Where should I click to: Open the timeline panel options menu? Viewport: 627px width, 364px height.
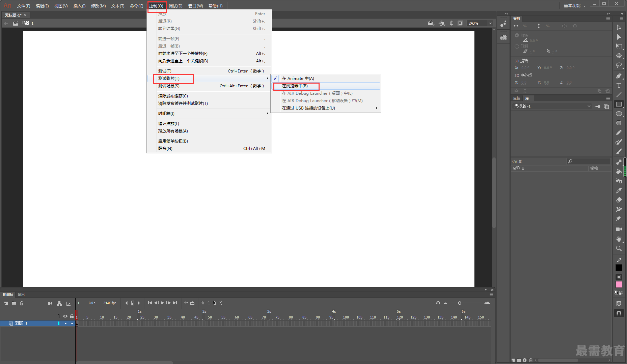tap(491, 295)
